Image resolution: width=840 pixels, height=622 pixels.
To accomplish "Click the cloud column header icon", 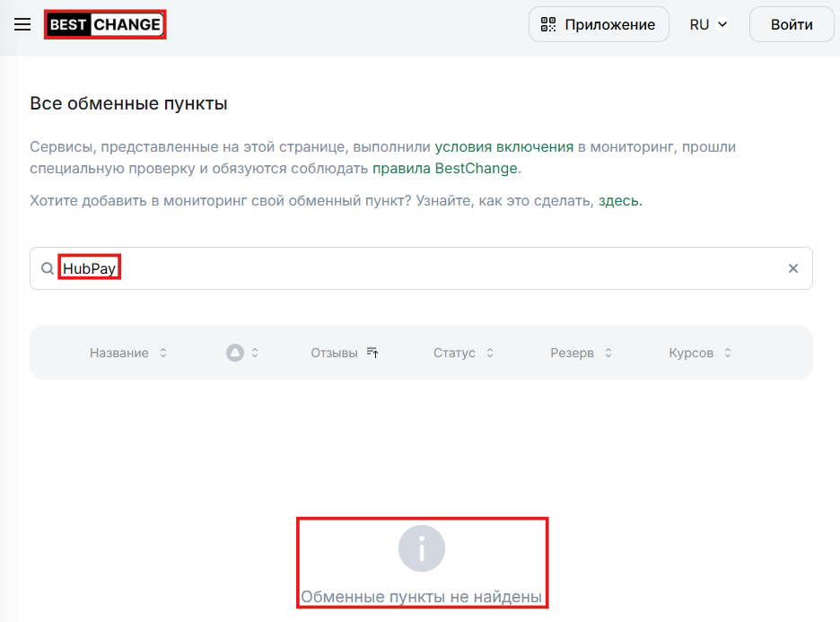I will (236, 353).
